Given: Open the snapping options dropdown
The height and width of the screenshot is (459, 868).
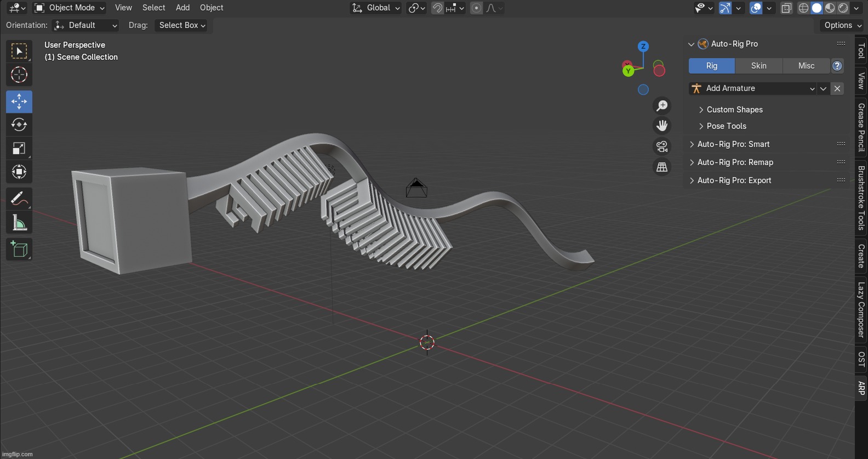Looking at the screenshot, I should click(455, 8).
